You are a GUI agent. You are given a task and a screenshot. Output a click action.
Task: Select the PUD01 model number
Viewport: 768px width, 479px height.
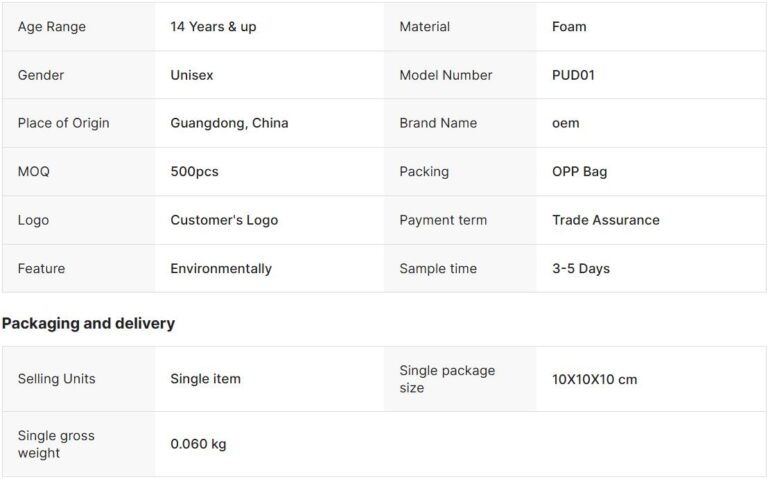coord(573,75)
